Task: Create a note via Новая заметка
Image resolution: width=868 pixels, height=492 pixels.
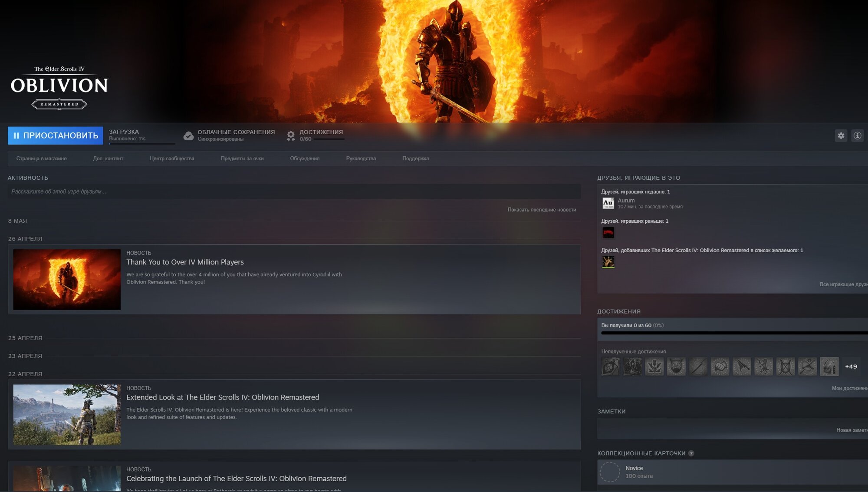Action: tap(852, 430)
